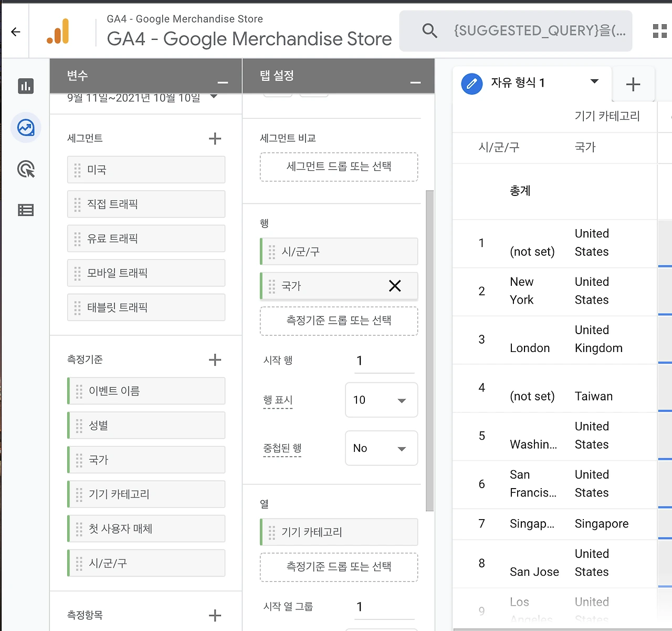Viewport: 672px width, 631px height.
Task: Open the 중첩된 행 dropdown showing No
Action: click(x=382, y=448)
